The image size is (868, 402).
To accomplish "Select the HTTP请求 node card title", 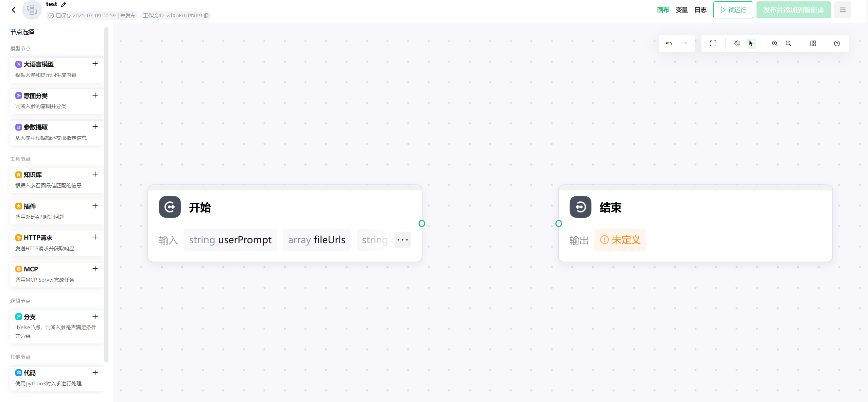I will pyautogui.click(x=38, y=238).
